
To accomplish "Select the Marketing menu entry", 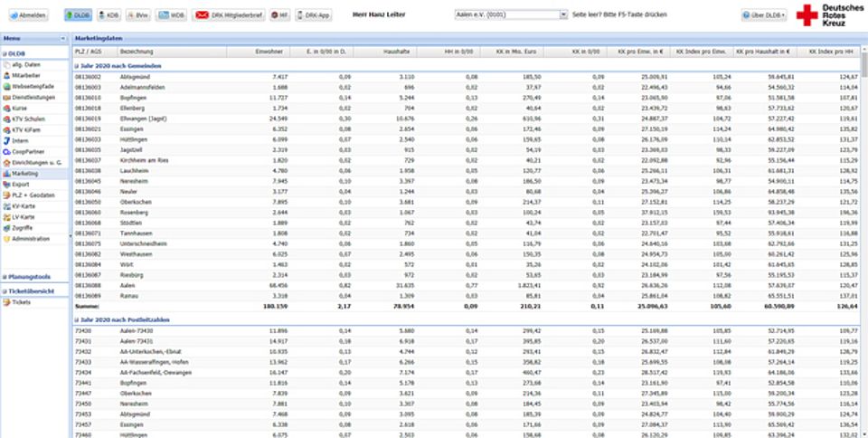I will [25, 172].
